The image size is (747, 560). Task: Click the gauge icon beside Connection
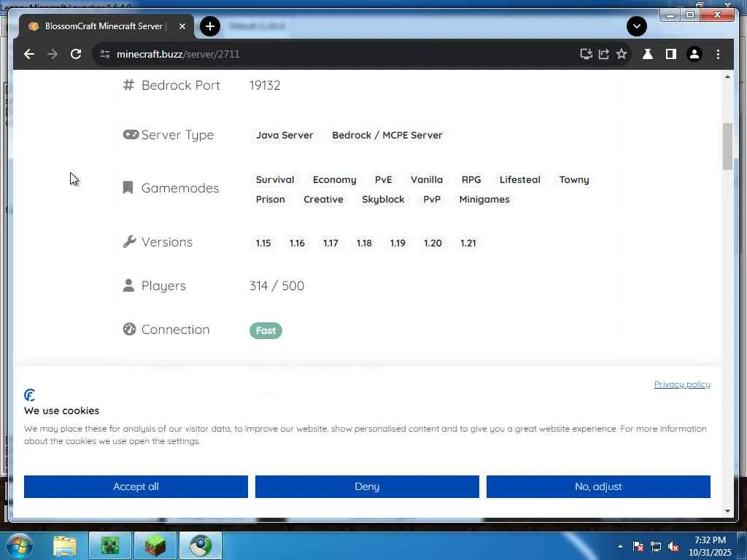(129, 329)
